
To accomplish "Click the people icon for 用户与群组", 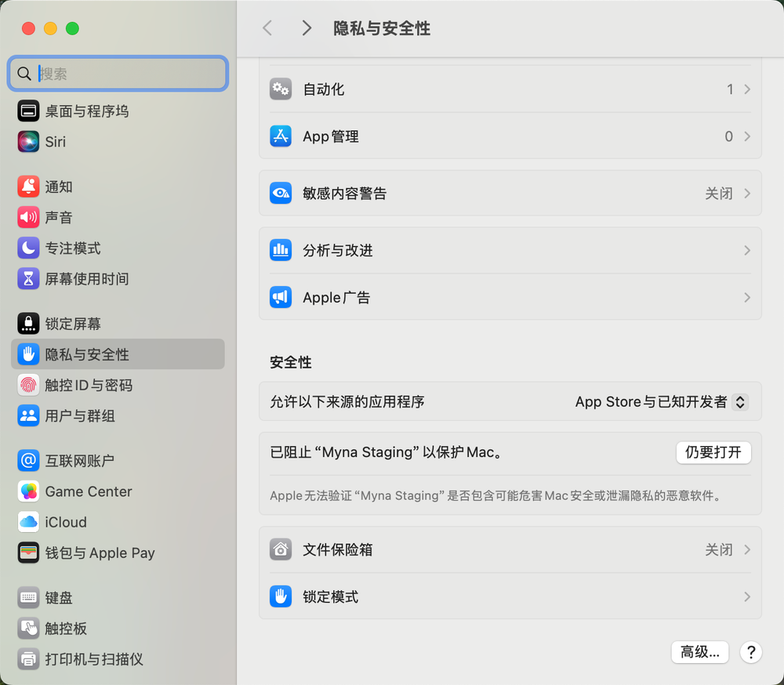I will click(x=28, y=415).
